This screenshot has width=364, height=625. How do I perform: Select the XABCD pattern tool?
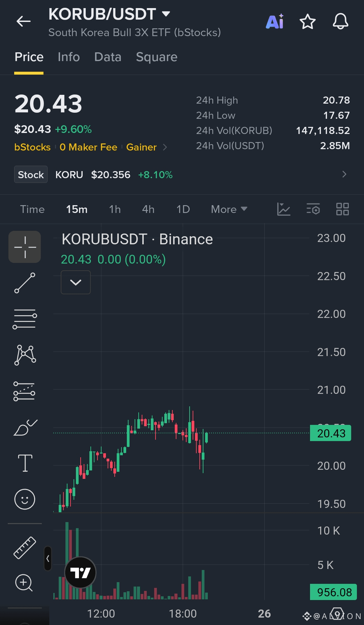pyautogui.click(x=25, y=355)
